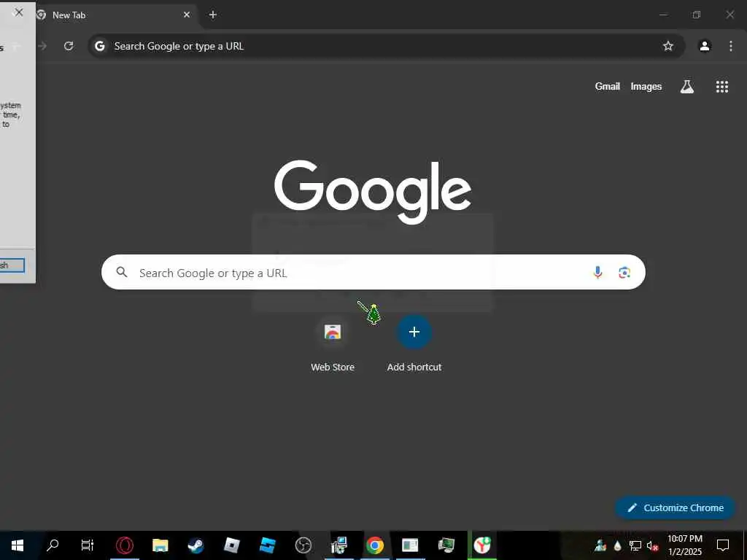747x560 pixels.
Task: Open the news-window app in taskbar
Action: 410,545
